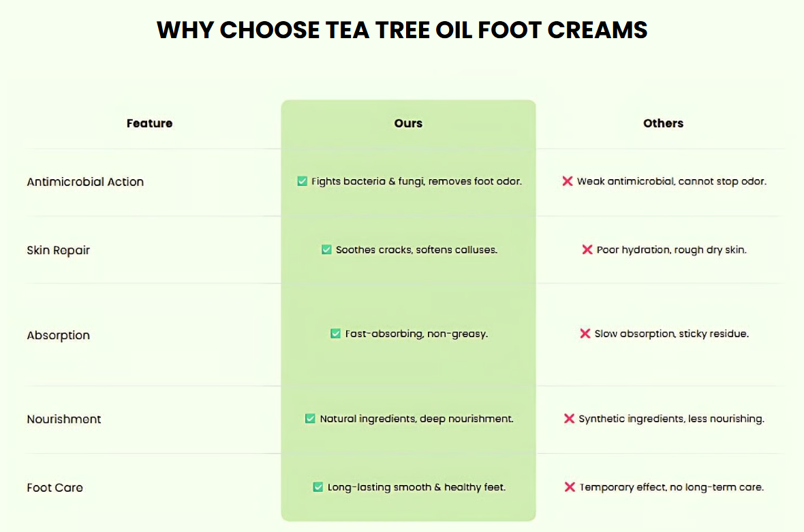Click the 'WHY CHOOSE TEA TREE OIL FOOT CREAMS' heading
804x532 pixels.
[402, 30]
